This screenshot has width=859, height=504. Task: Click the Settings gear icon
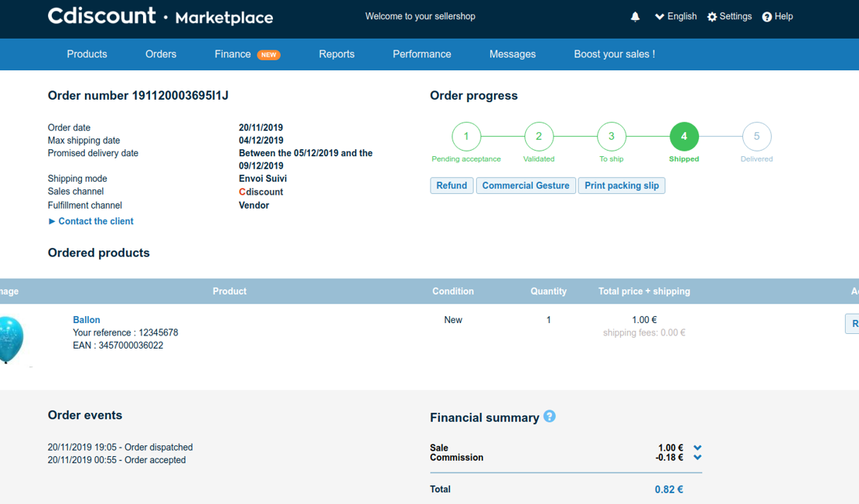pyautogui.click(x=711, y=17)
